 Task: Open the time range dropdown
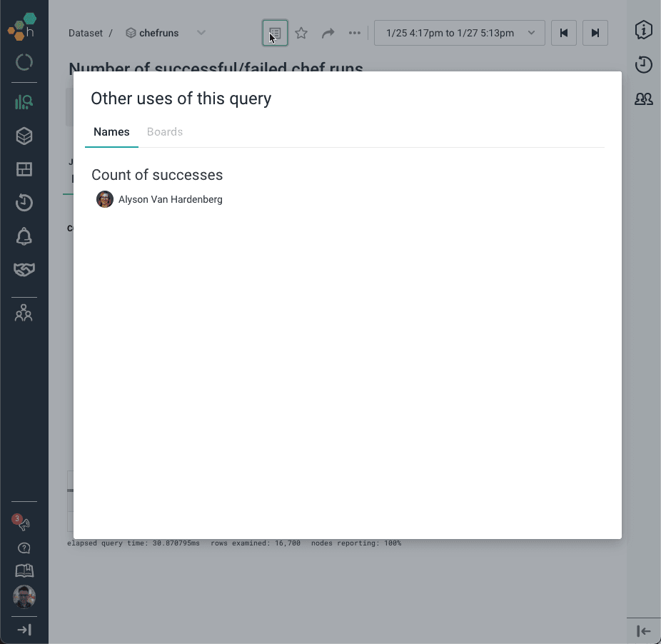(459, 33)
